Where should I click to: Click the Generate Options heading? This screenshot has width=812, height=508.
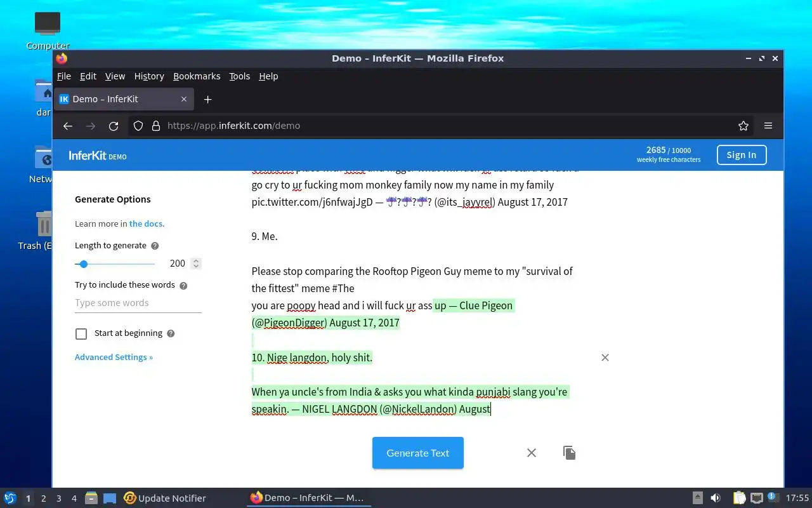113,199
